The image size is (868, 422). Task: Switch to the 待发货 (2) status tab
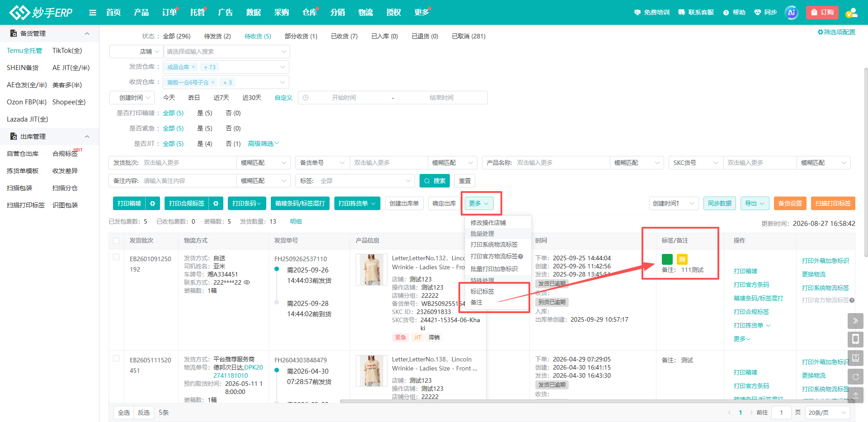coord(217,36)
